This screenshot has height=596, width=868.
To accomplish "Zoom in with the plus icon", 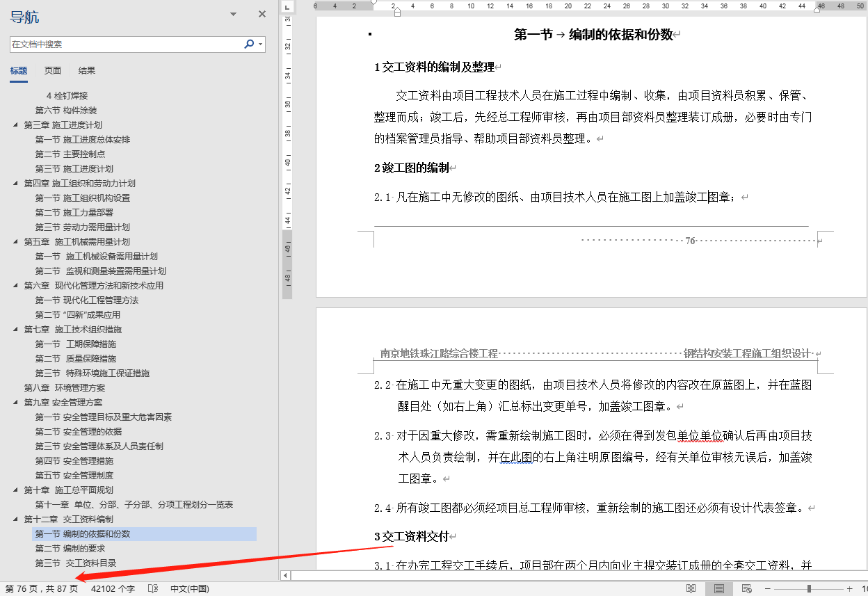I will 850,588.
